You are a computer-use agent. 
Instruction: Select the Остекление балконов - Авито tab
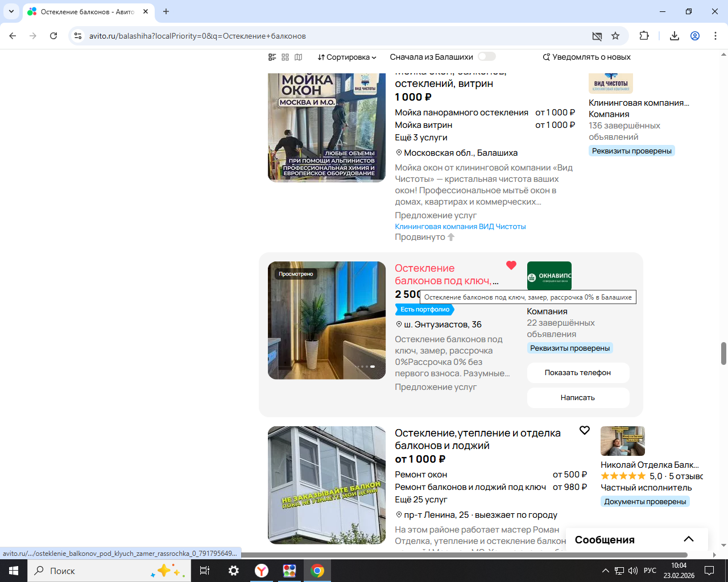click(x=88, y=11)
